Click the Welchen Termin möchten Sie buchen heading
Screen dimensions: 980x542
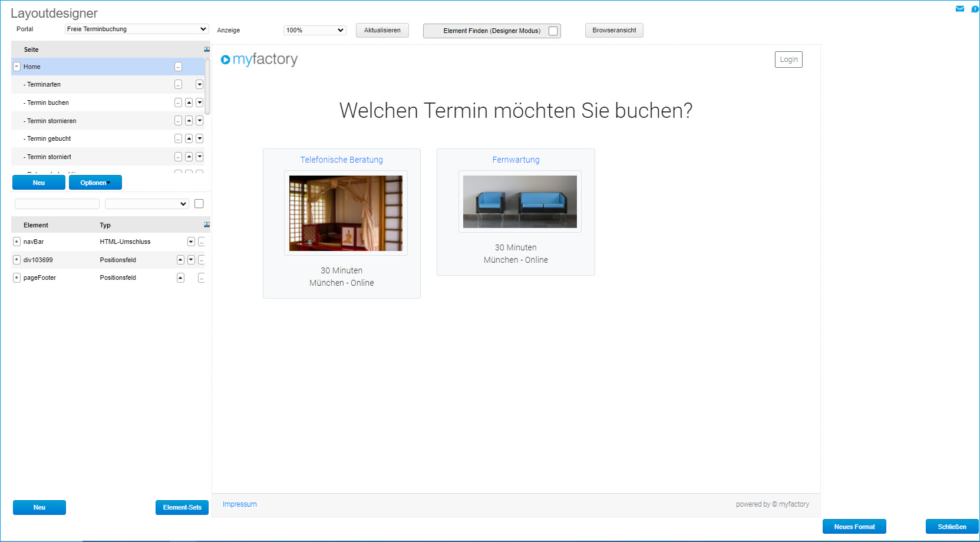point(516,111)
